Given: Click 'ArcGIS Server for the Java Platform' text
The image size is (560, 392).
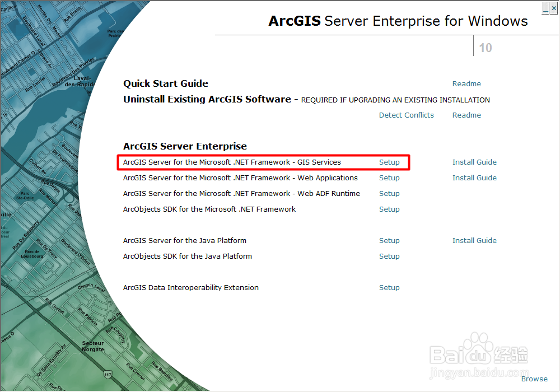Looking at the screenshot, I should tap(185, 241).
